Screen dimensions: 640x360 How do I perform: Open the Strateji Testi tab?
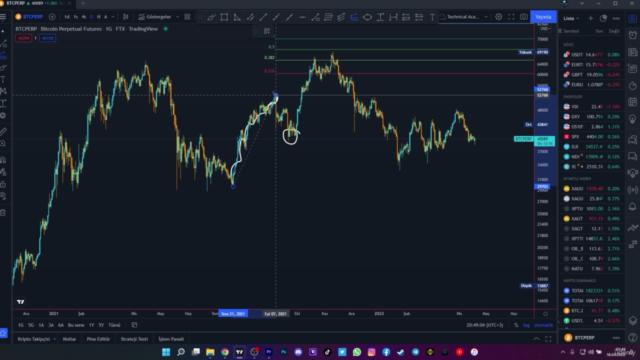134,339
